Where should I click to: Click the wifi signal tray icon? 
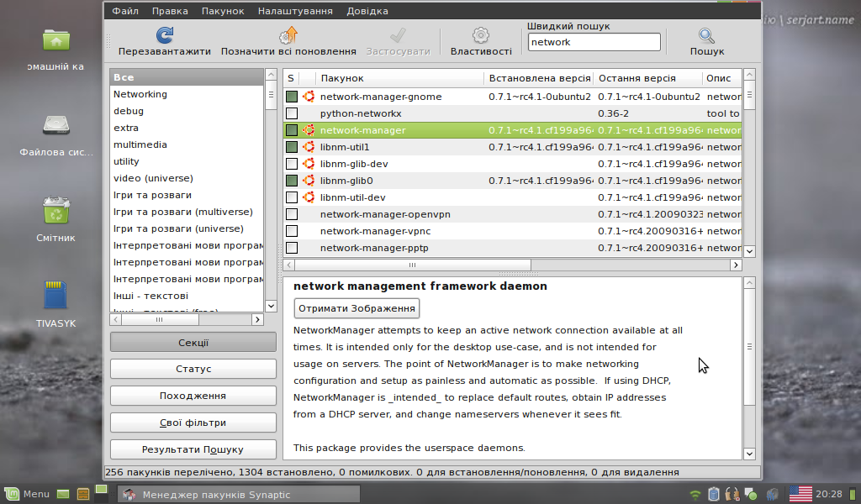pos(695,495)
